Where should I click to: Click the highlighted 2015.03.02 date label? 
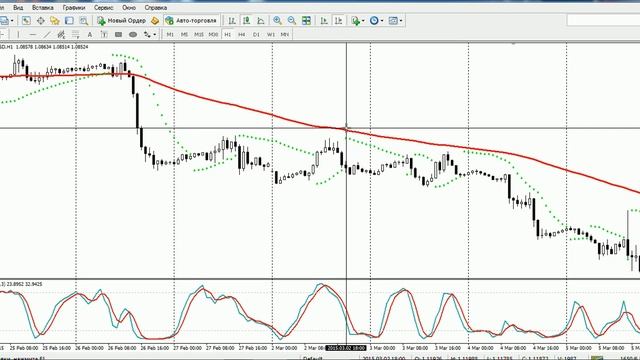(346, 348)
